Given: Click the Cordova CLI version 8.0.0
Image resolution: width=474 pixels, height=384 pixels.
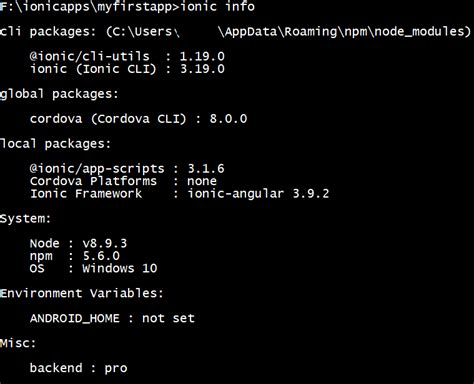Looking at the screenshot, I should pos(228,119).
